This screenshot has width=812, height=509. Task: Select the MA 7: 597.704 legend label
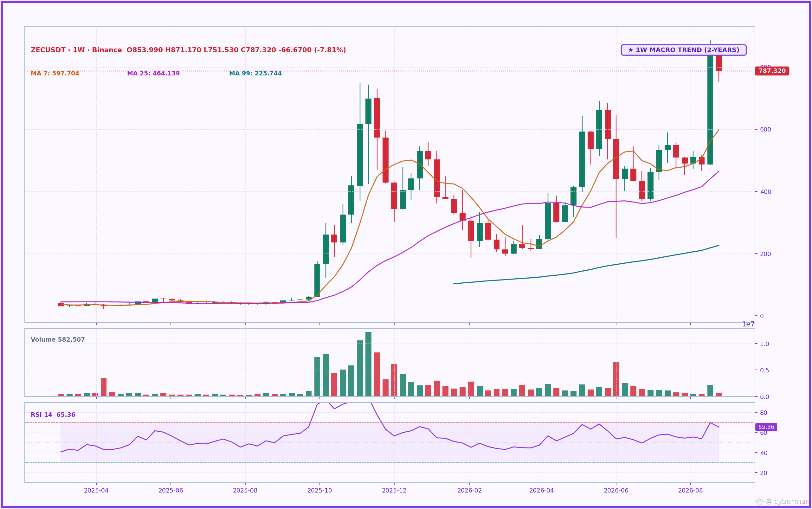[x=55, y=74]
